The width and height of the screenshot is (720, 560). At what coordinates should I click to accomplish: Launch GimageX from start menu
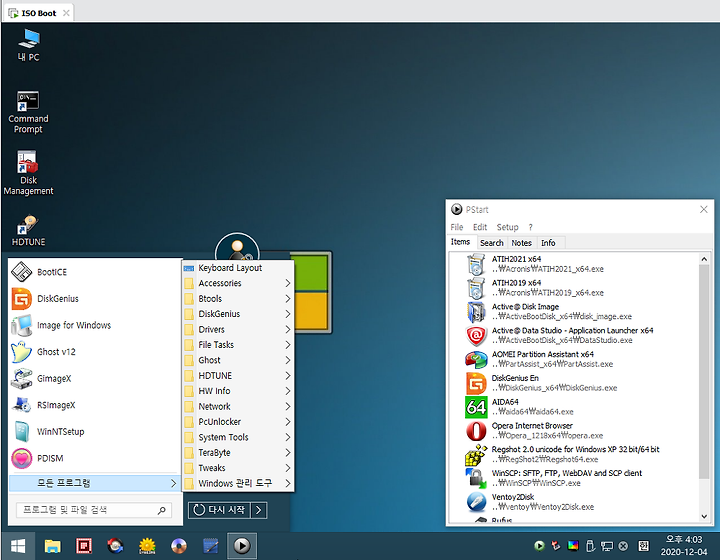click(x=95, y=378)
